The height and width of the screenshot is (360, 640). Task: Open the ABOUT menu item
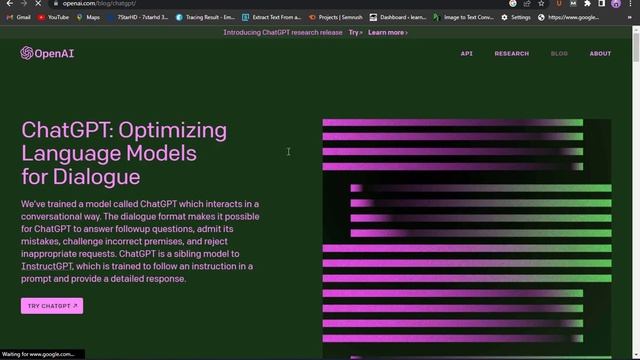[600, 53]
